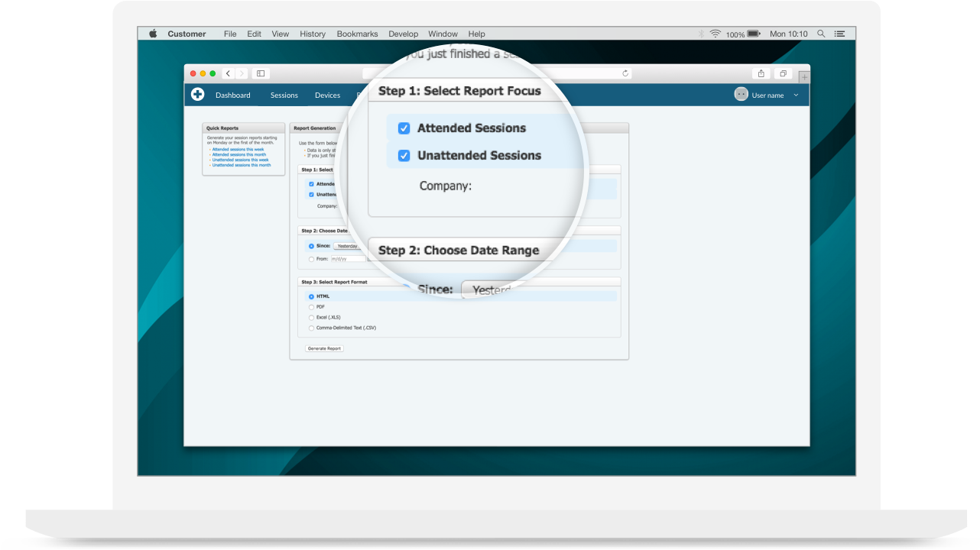Go to the Dashboard tab
980x550 pixels.
pos(232,95)
